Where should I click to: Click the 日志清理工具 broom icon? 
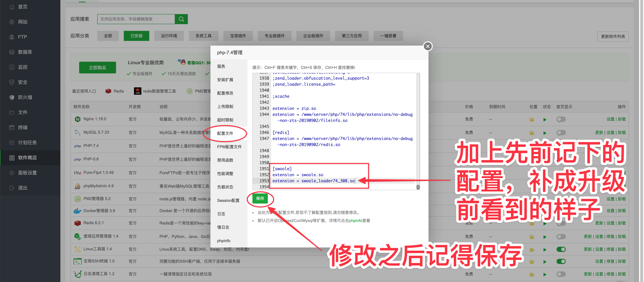pos(77,274)
